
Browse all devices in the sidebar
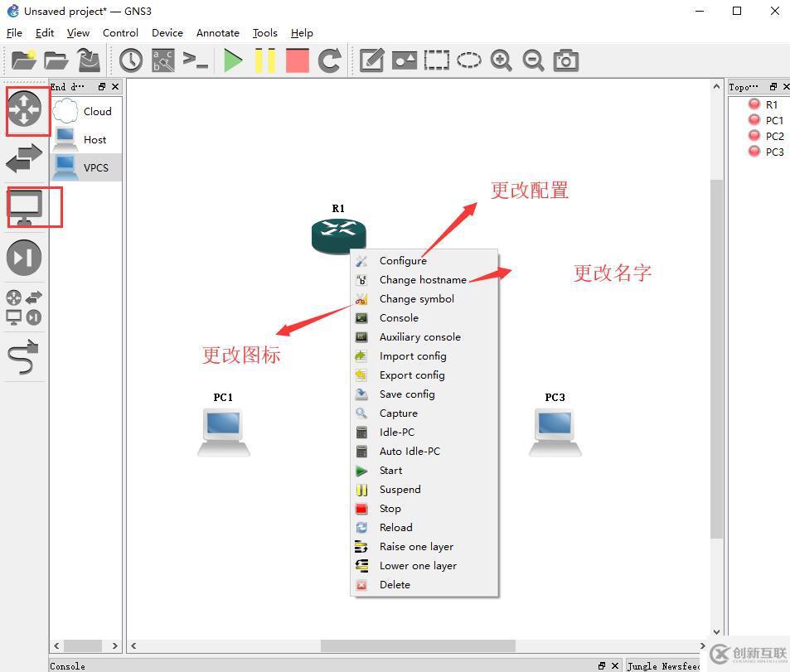24,307
